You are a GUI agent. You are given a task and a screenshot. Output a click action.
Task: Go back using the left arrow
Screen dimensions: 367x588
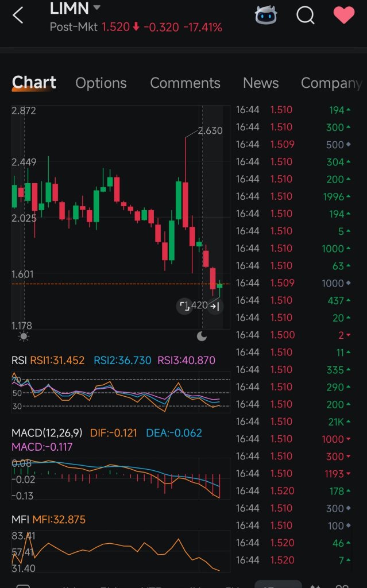pyautogui.click(x=18, y=16)
